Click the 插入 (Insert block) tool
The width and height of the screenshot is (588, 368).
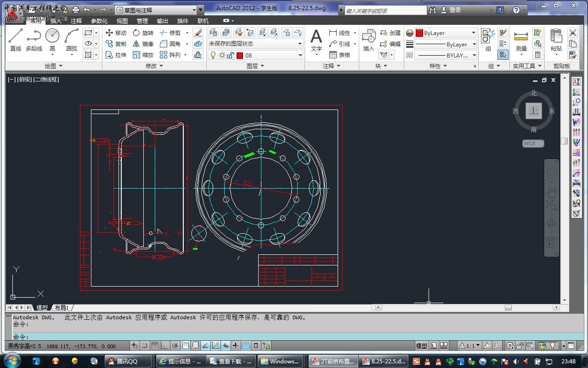tap(369, 40)
